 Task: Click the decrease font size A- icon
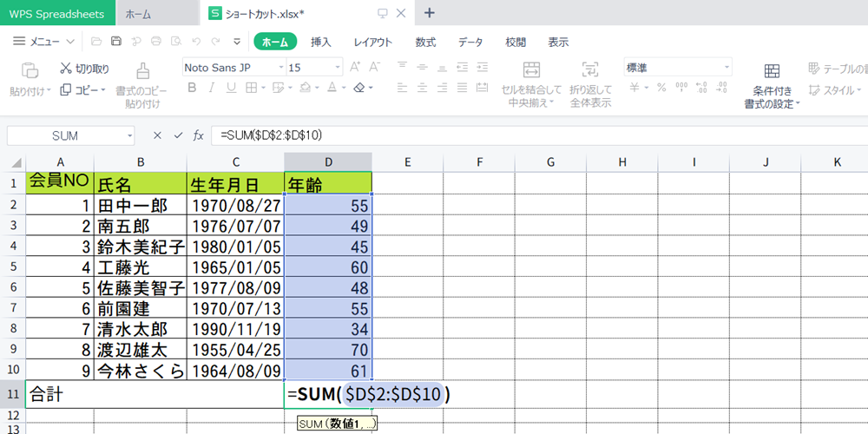coord(375,68)
